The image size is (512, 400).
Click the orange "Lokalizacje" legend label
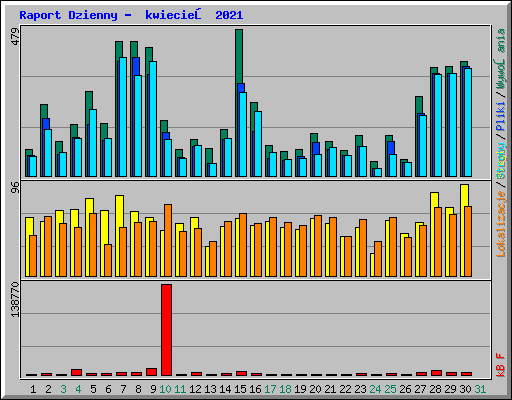click(x=501, y=224)
